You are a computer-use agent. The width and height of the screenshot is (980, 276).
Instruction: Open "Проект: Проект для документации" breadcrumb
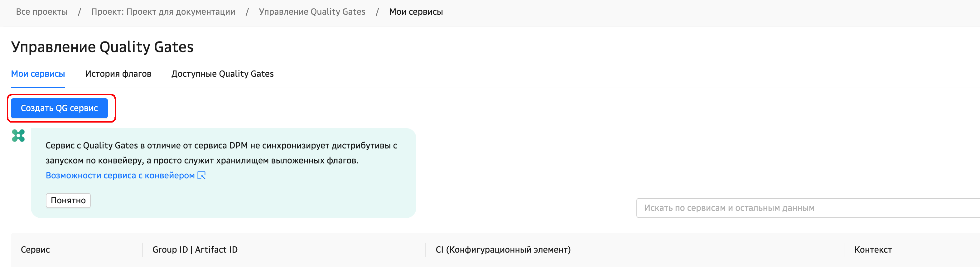click(163, 12)
